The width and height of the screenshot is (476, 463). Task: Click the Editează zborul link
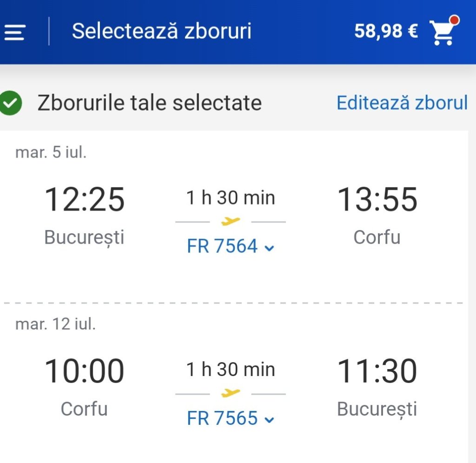tap(402, 103)
